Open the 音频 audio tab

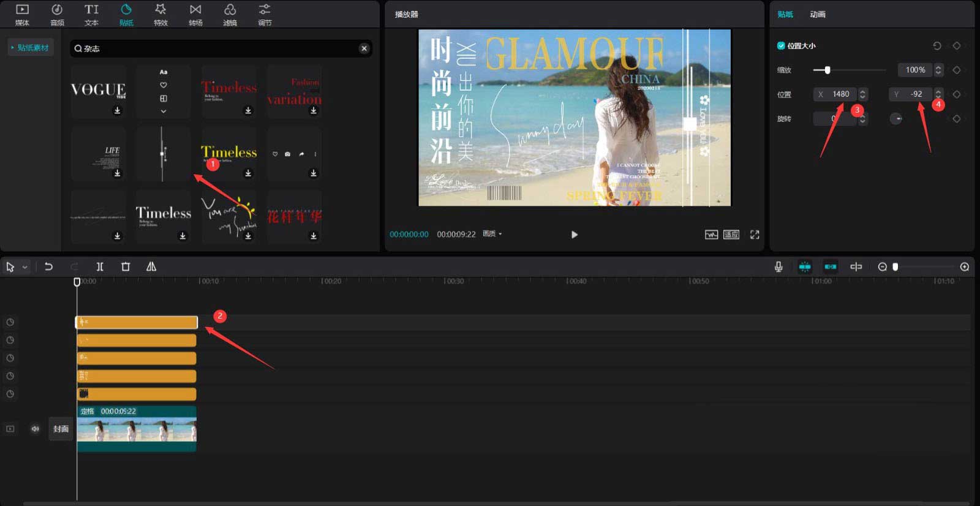[x=57, y=15]
